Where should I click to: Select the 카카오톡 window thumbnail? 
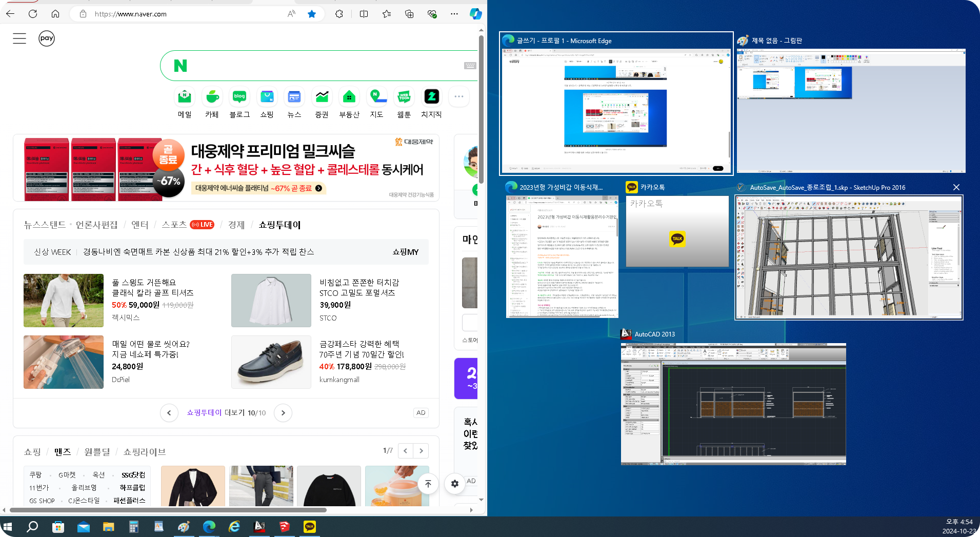point(677,231)
